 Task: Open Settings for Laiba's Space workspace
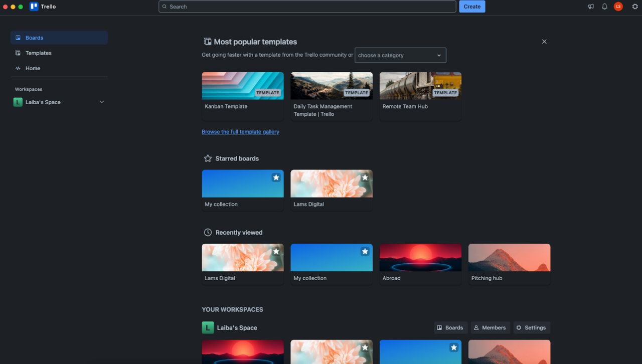531,327
